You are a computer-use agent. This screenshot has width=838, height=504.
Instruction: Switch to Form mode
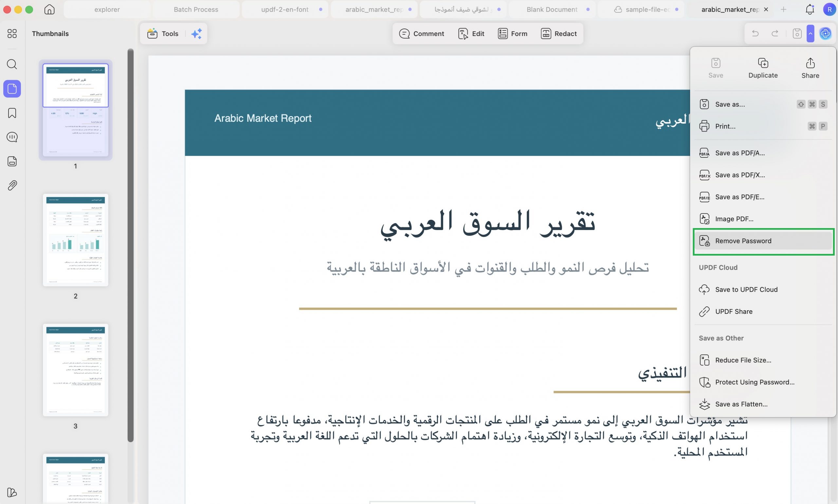(x=512, y=34)
